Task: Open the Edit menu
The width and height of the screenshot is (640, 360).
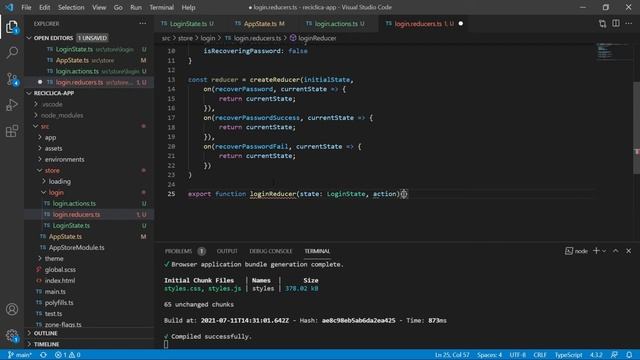Action: point(44,7)
